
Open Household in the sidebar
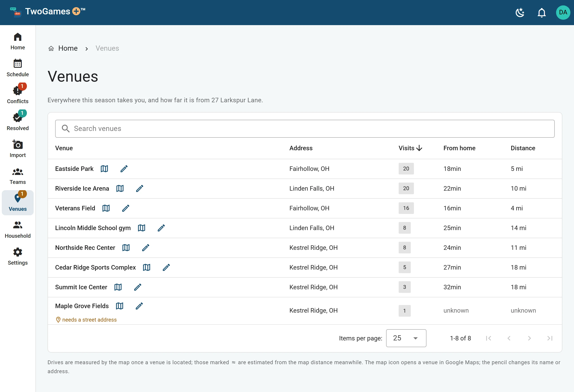[x=18, y=230]
